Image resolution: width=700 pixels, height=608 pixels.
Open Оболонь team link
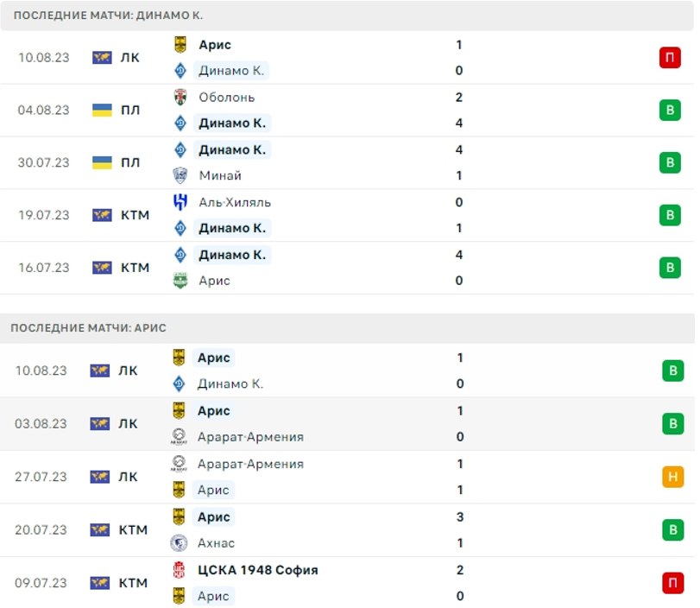click(x=227, y=98)
